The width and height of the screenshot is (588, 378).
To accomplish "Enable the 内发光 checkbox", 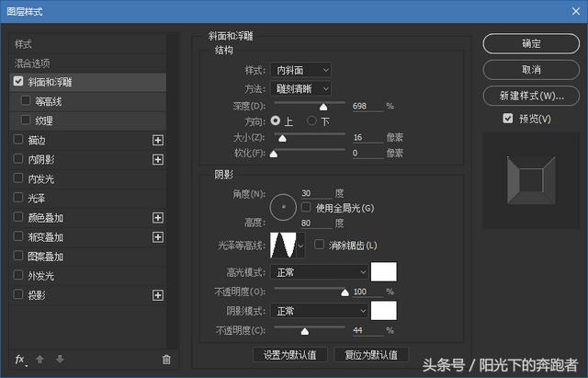I will (x=18, y=178).
